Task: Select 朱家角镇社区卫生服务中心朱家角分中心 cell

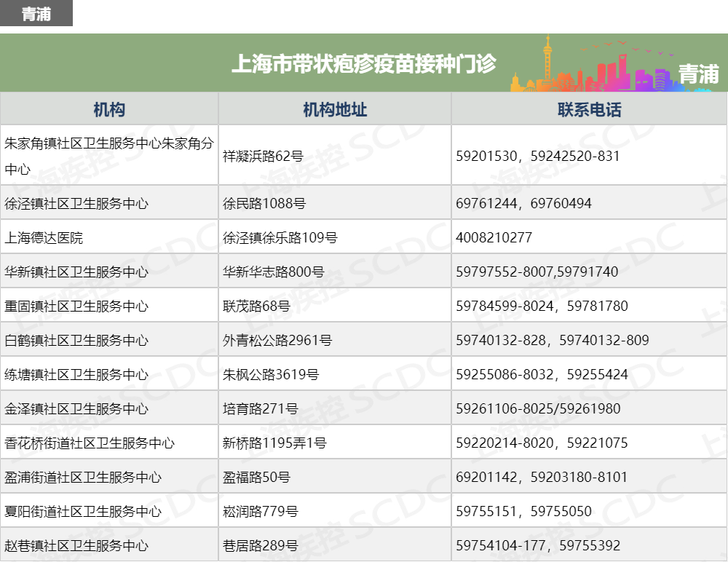Action: [x=109, y=156]
